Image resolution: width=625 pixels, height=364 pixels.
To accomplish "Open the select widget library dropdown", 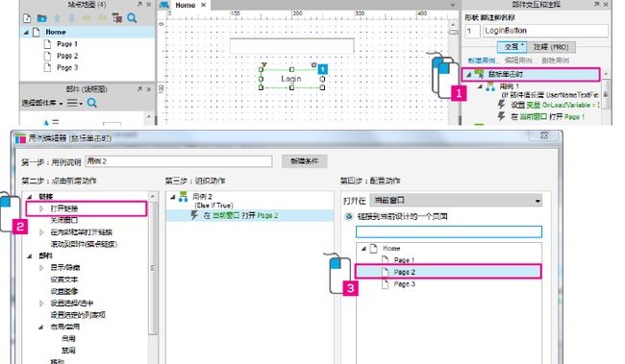I will [42, 103].
